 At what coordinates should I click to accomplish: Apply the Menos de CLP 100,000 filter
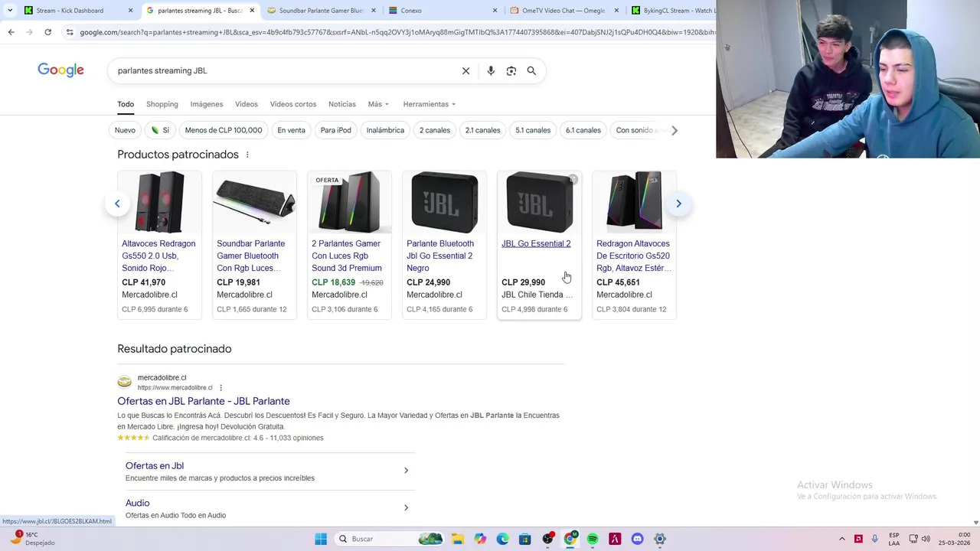[224, 130]
